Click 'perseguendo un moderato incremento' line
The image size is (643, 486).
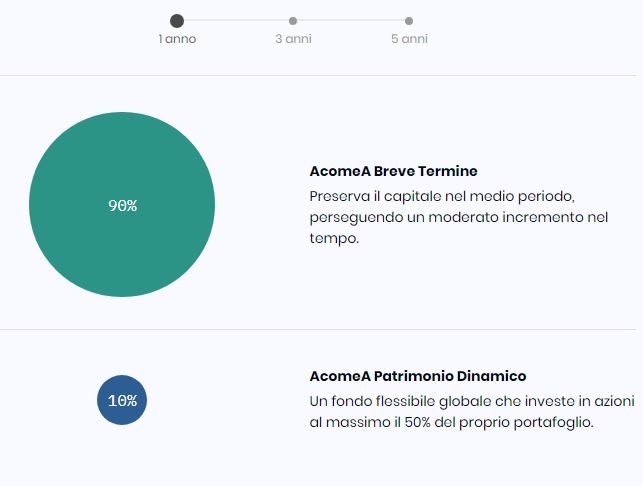click(458, 217)
